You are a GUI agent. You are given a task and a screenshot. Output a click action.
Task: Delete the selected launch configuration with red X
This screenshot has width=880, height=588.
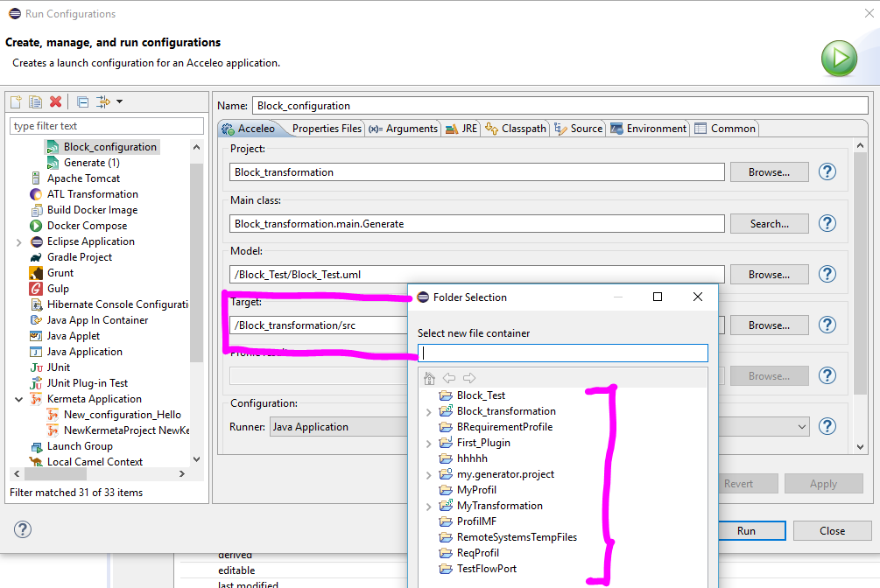point(55,101)
